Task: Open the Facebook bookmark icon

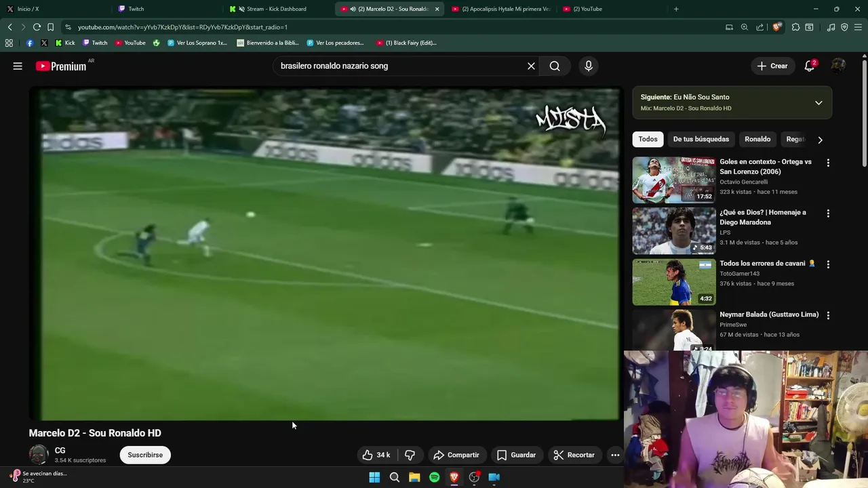Action: (30, 43)
